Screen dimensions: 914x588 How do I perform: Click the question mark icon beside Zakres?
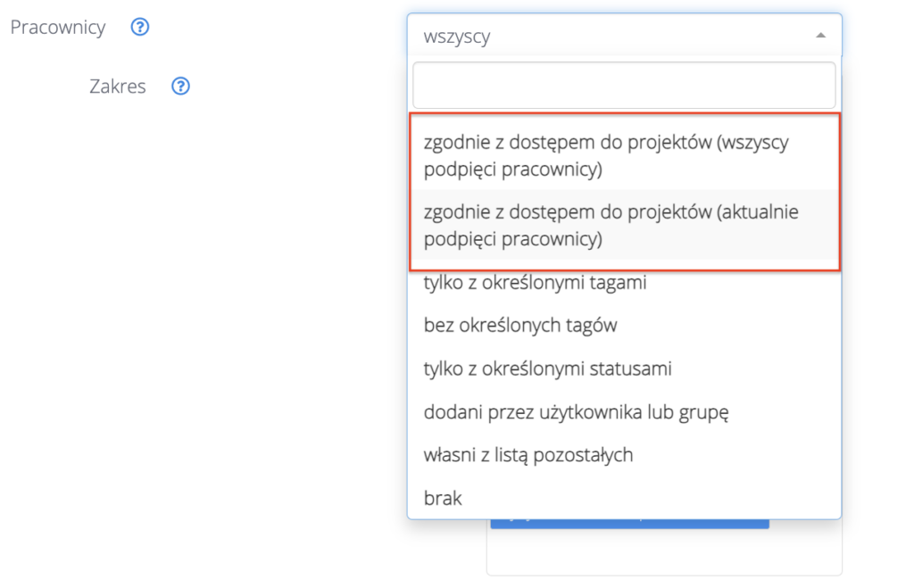click(x=180, y=87)
